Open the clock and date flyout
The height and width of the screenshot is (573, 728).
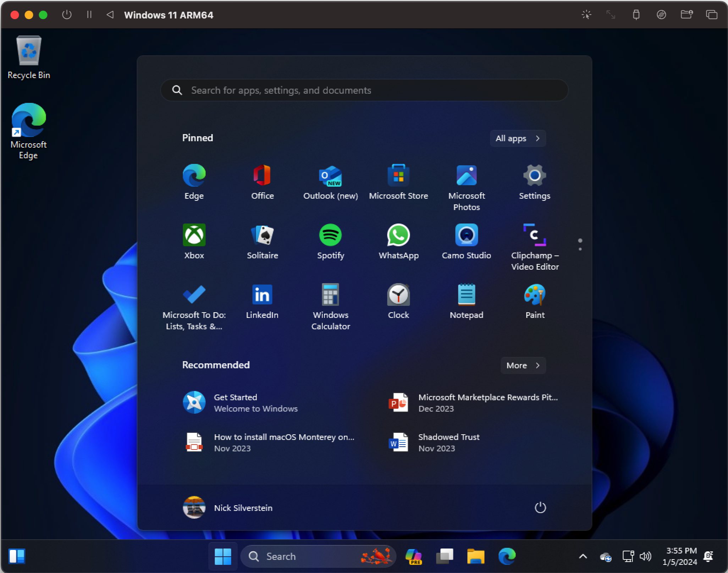click(679, 556)
